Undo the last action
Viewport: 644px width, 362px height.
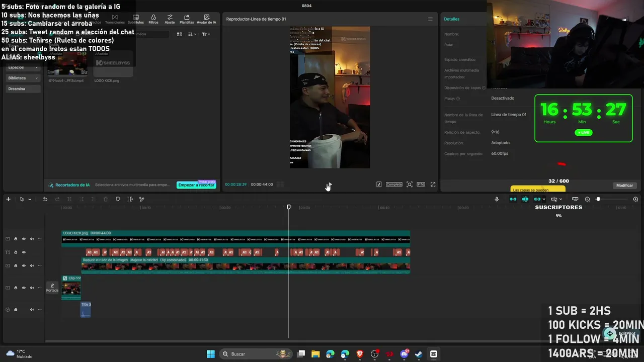click(45, 199)
